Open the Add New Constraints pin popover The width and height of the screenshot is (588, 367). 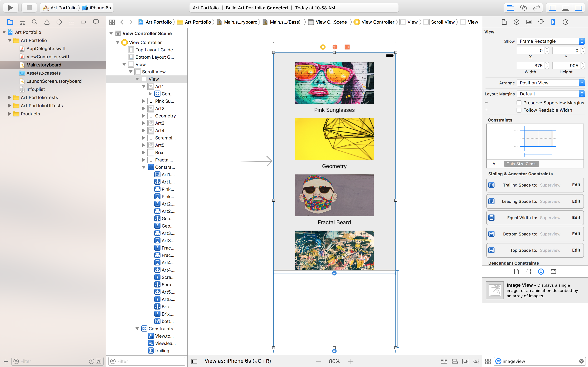465,361
